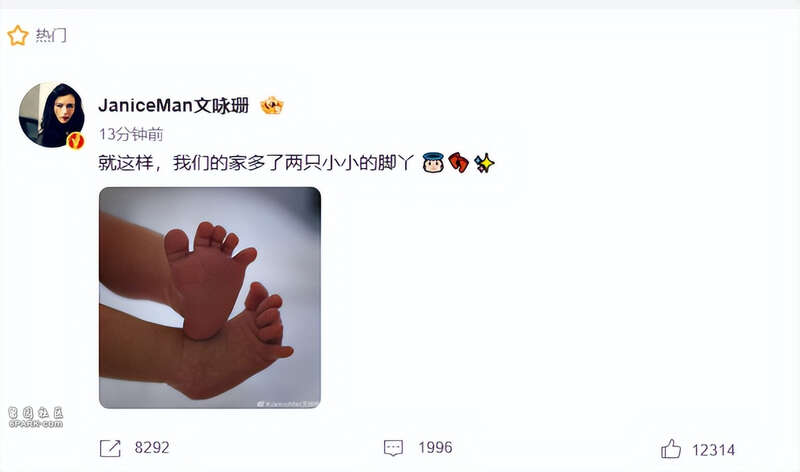Open JaniceMan's profile avatar
800x472 pixels.
point(52,115)
